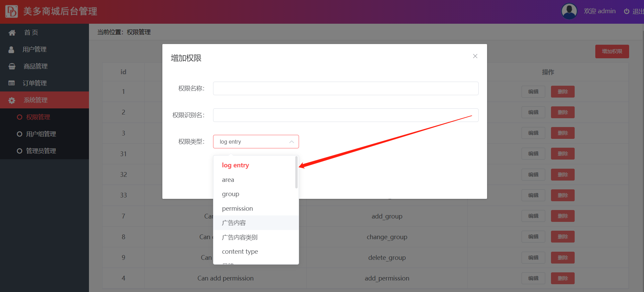Collapse the 系统管理 sidebar menu
The height and width of the screenshot is (292, 644).
[44, 100]
